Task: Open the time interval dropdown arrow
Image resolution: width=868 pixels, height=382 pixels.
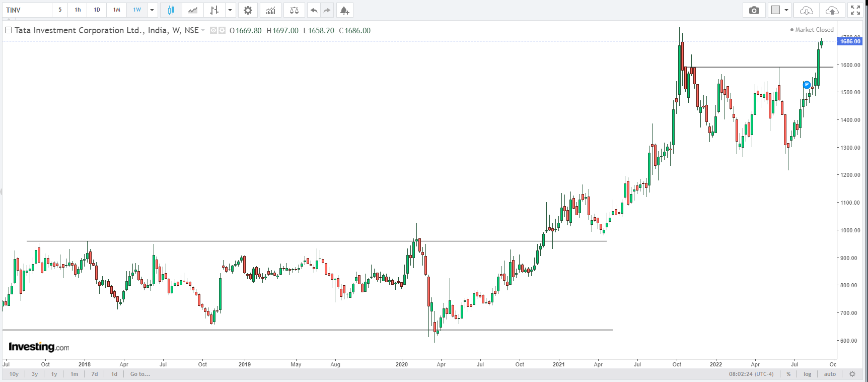Action: 152,10
